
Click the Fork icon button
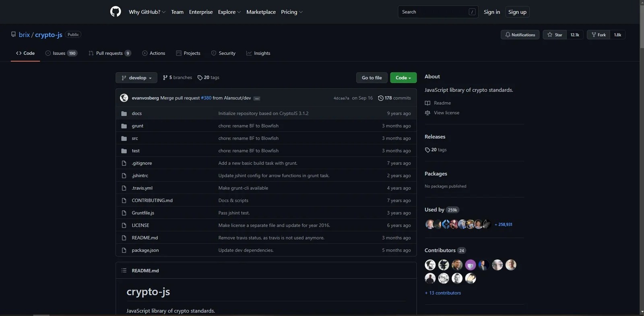[x=599, y=35]
